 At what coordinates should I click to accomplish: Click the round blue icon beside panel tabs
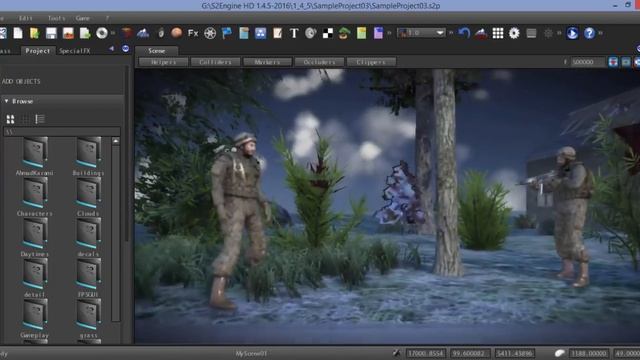(125, 49)
